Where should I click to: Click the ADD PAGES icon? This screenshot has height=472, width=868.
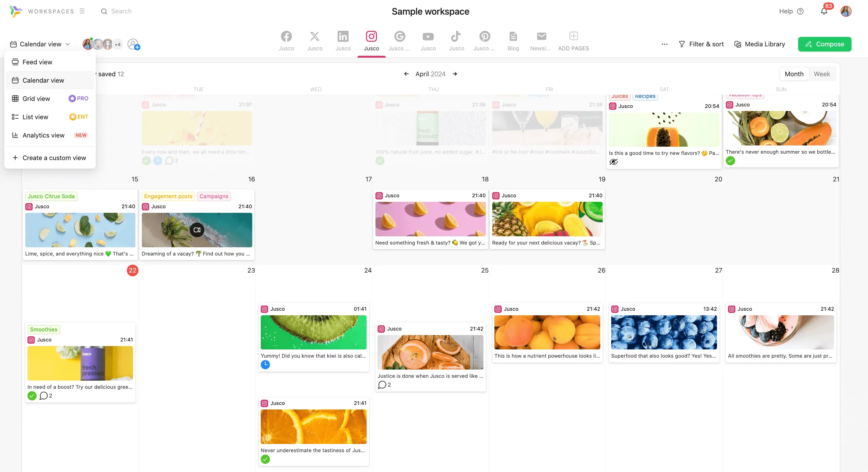[574, 36]
